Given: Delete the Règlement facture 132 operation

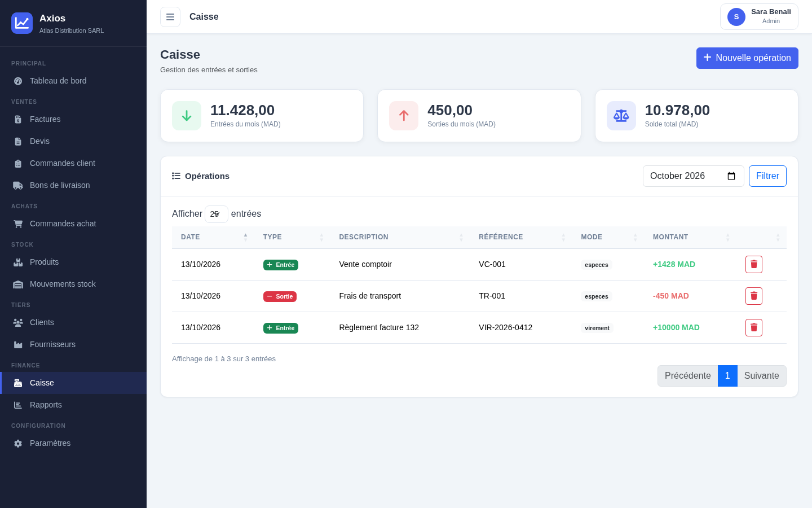Looking at the screenshot, I should pyautogui.click(x=754, y=327).
